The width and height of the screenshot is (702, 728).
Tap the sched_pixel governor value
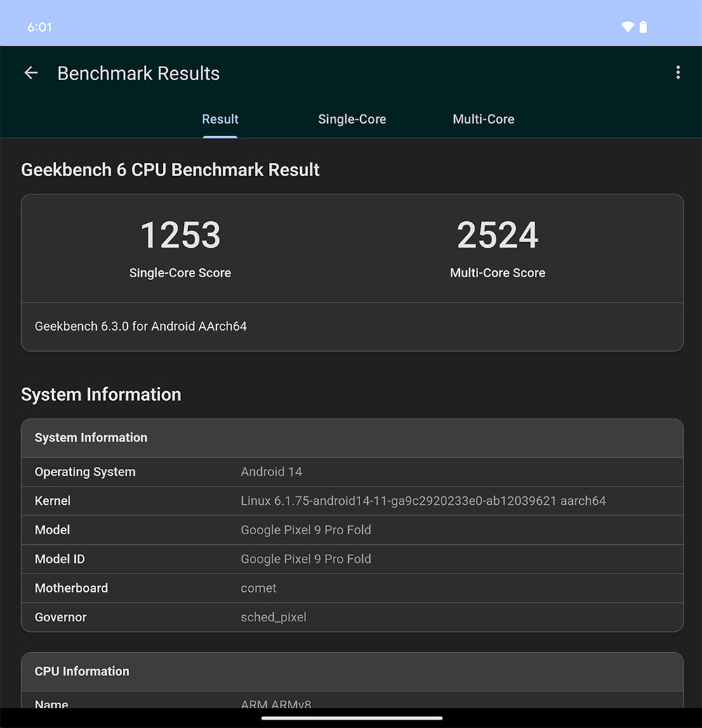(274, 618)
